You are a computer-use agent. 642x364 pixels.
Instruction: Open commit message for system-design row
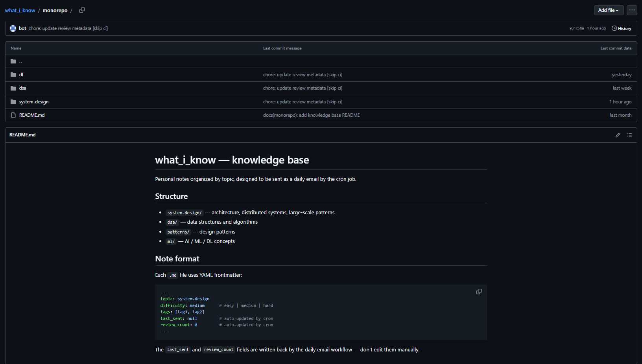click(303, 102)
